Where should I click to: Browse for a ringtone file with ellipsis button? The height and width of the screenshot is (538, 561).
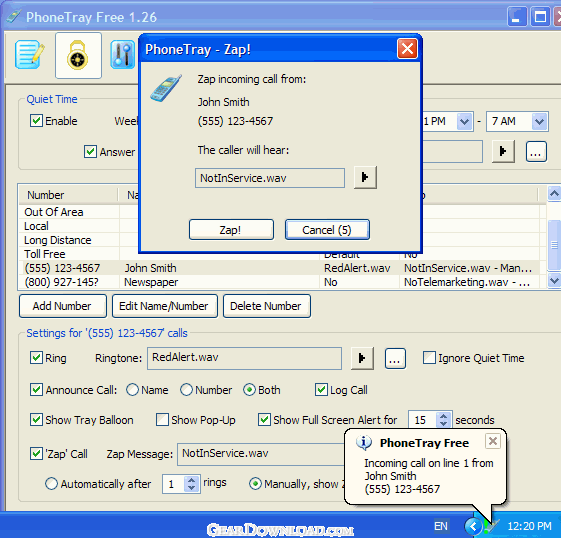pyautogui.click(x=395, y=358)
